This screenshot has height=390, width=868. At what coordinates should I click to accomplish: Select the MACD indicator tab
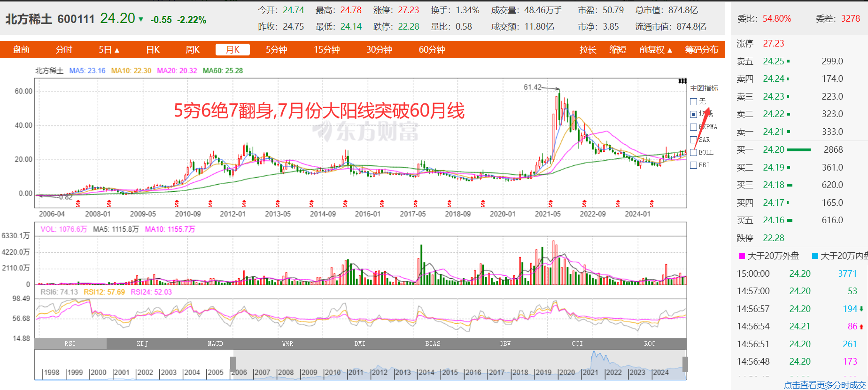[x=215, y=344]
